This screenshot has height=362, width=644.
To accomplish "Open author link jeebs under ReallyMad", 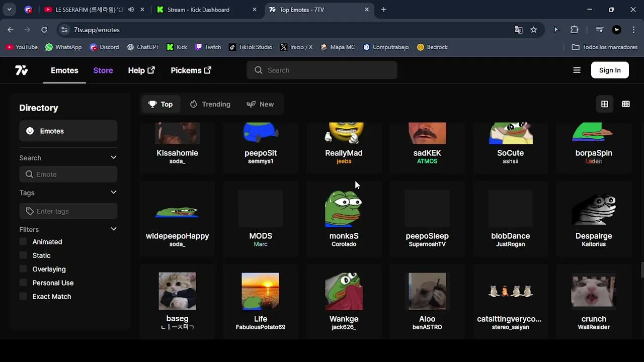I will 344,161.
